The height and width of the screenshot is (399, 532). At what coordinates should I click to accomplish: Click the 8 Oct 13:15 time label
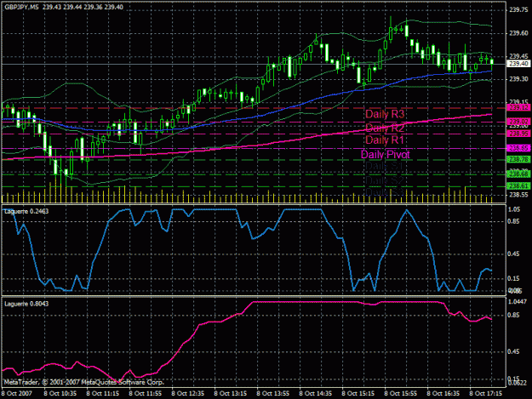click(x=231, y=394)
